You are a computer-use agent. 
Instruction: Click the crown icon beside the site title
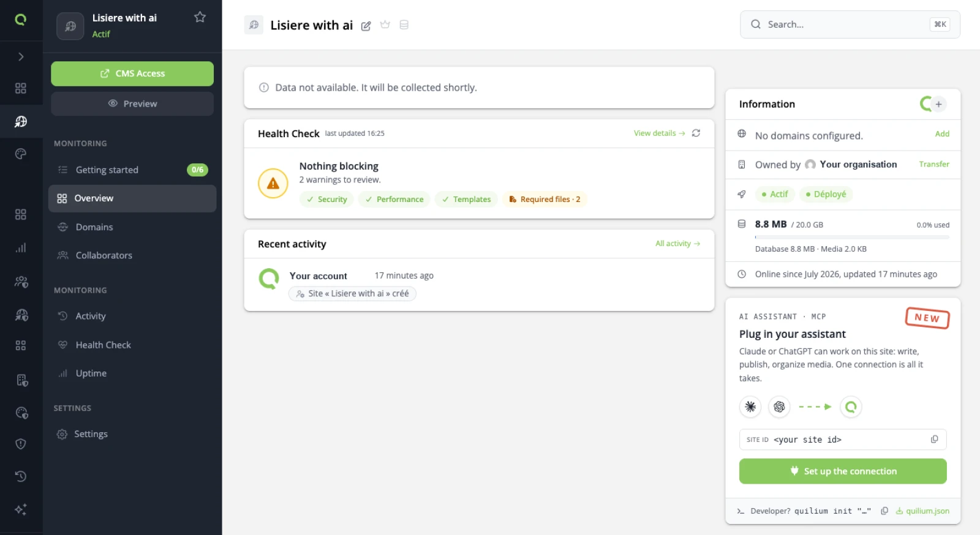tap(385, 25)
